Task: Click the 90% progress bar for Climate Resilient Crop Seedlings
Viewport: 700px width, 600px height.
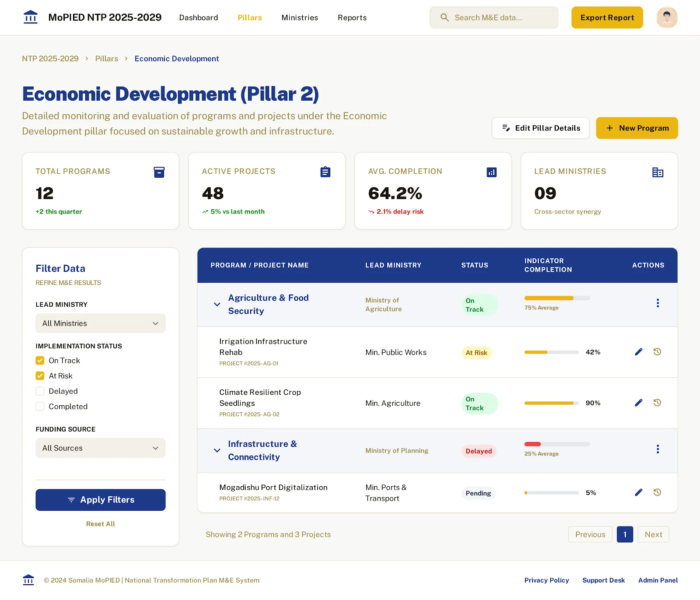Action: click(x=551, y=403)
